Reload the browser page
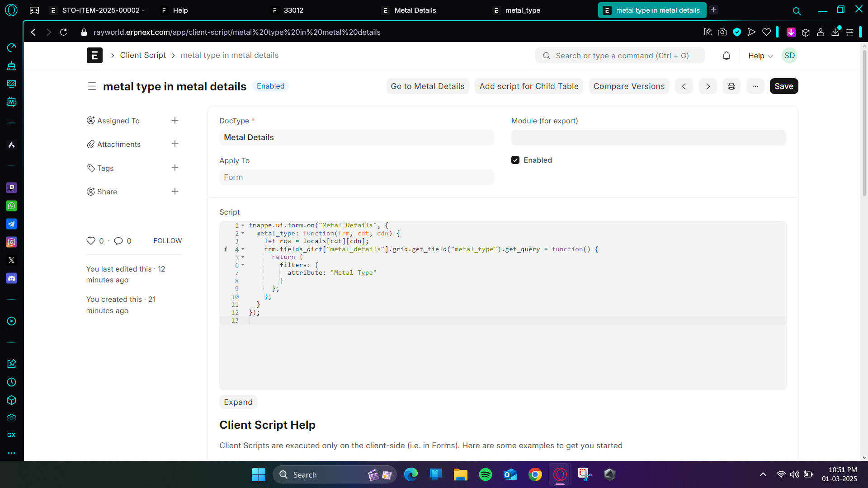This screenshot has width=868, height=488. 64,32
